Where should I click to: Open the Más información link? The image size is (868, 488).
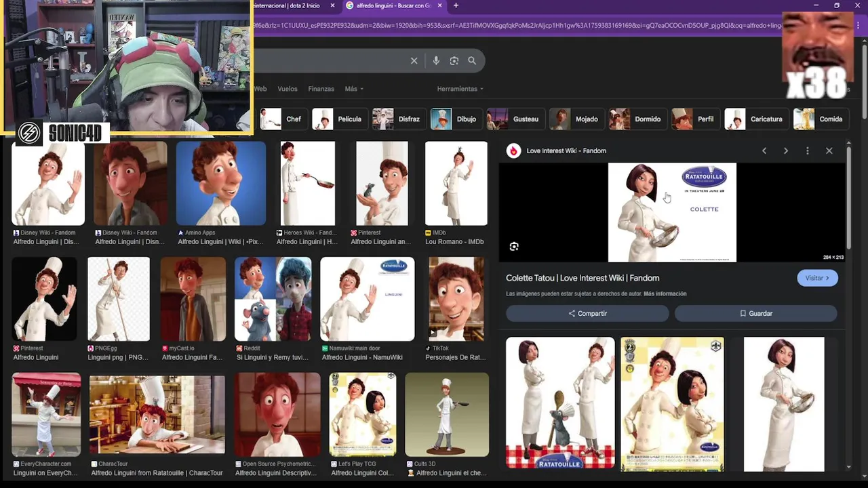(665, 294)
